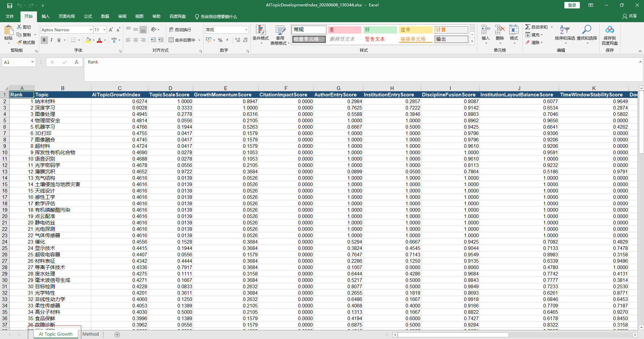Switch to the 视图 View tab
The height and width of the screenshot is (339, 644).
(x=139, y=16)
